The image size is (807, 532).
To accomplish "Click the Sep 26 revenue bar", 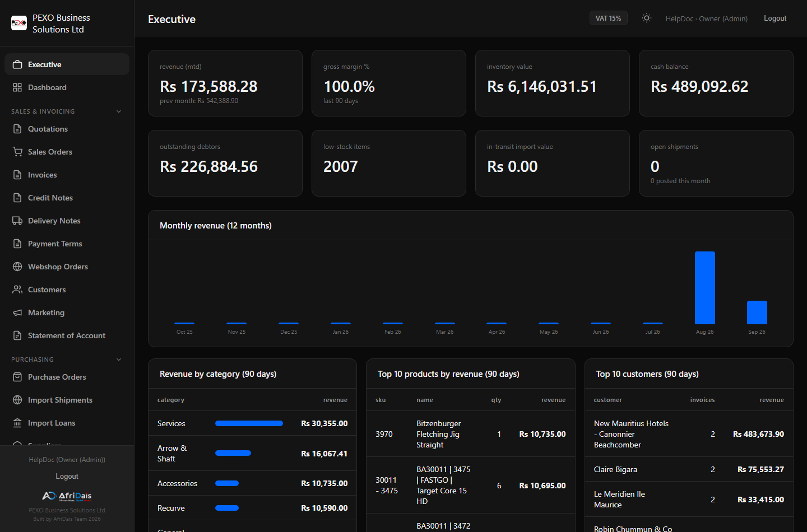I will click(757, 312).
